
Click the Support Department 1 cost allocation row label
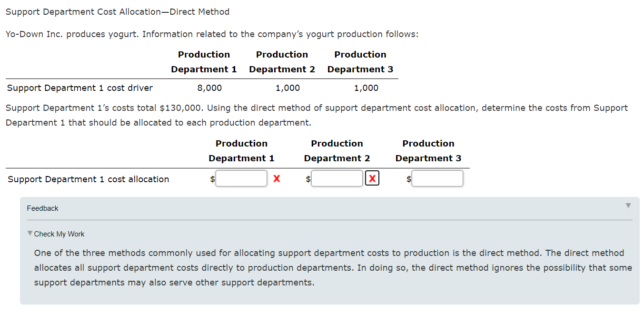point(88,179)
